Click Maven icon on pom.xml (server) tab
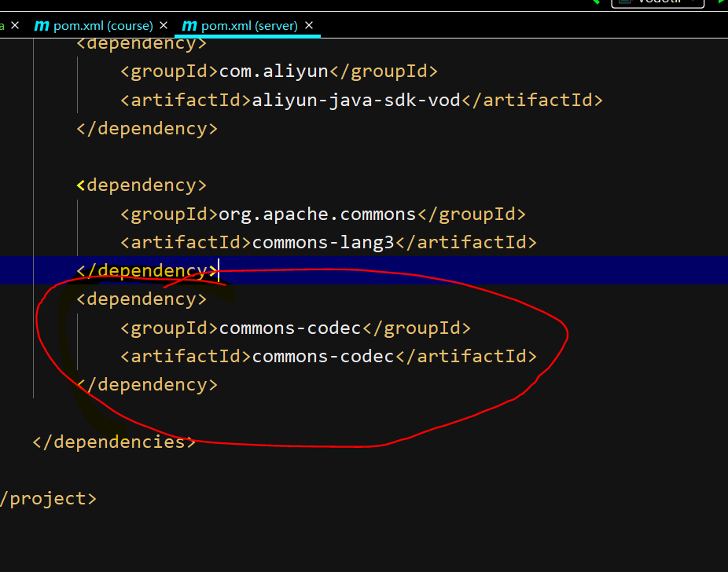728x572 pixels. (189, 26)
